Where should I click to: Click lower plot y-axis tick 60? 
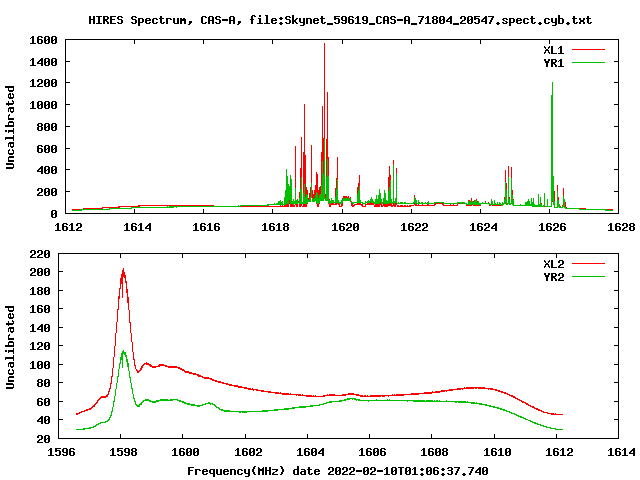pos(43,402)
